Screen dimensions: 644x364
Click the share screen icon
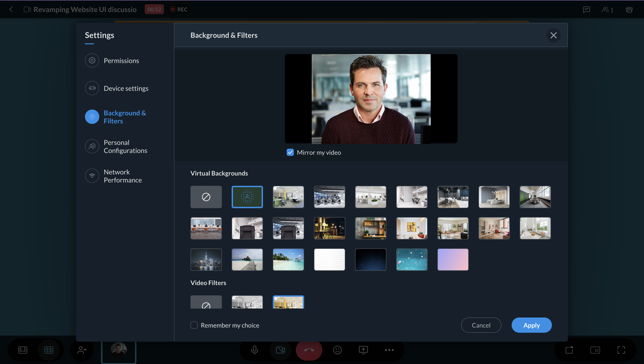[x=363, y=350]
